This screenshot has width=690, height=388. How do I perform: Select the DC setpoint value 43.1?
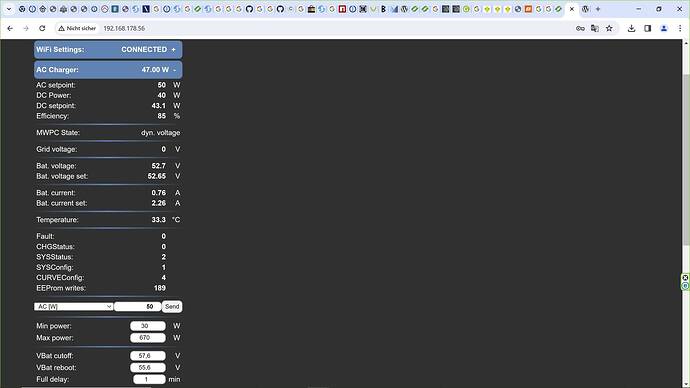coord(158,106)
